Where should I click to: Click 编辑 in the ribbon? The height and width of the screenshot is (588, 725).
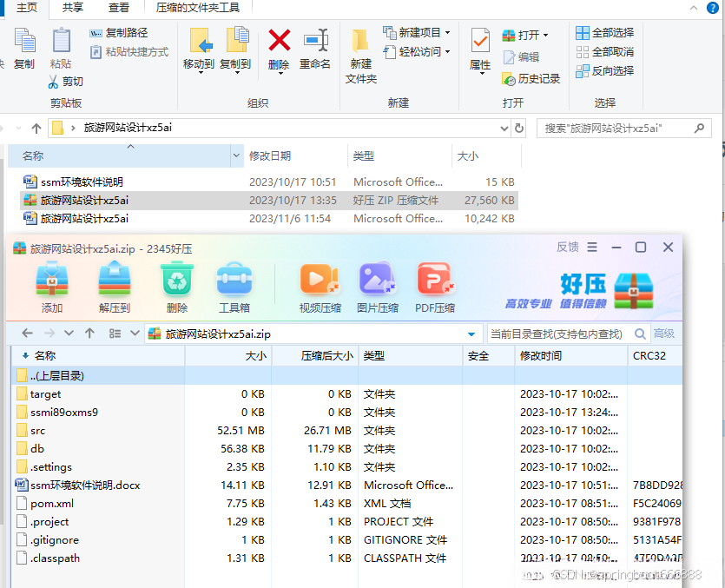click(x=521, y=57)
